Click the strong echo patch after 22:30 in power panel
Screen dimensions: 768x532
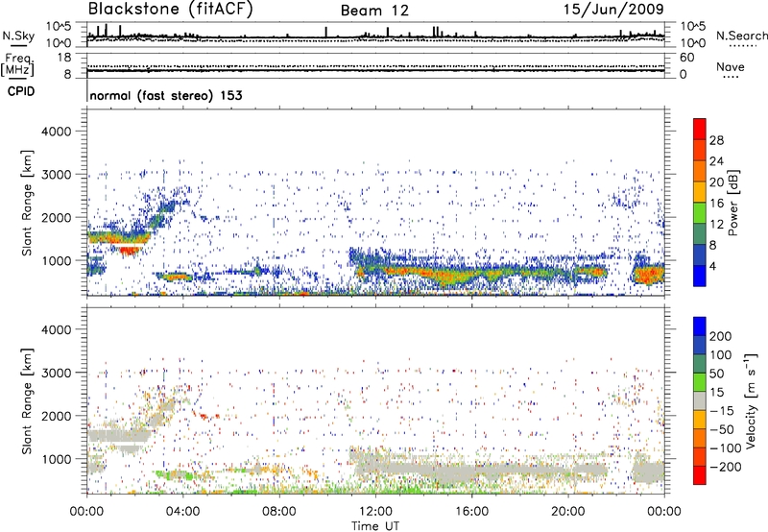[648, 274]
